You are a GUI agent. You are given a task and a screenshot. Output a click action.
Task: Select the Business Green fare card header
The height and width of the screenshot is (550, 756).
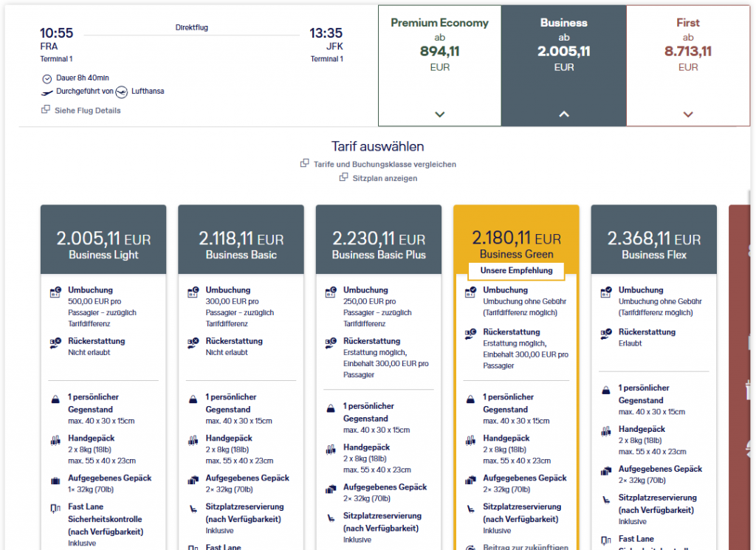click(x=515, y=238)
